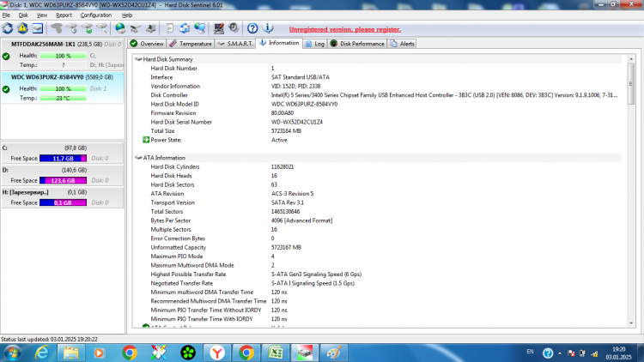The height and width of the screenshot is (362, 644).
Task: Click the information panel scroll up arrow
Action: 631,59
